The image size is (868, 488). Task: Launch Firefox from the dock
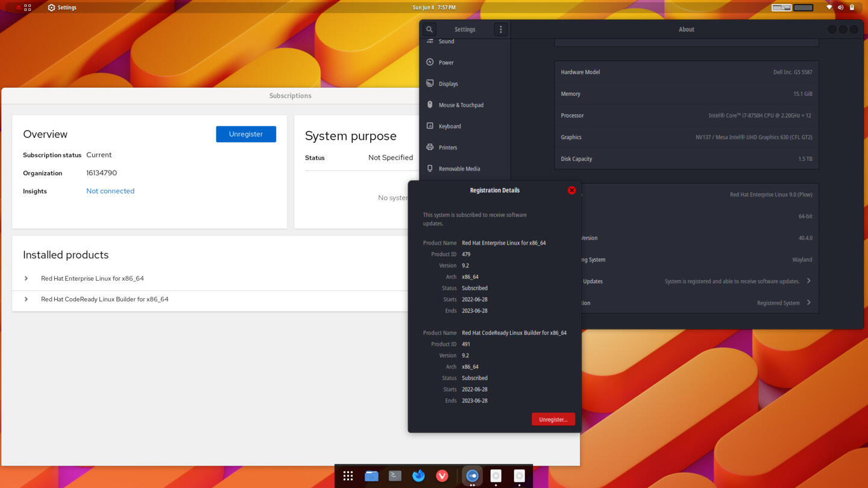point(418,476)
